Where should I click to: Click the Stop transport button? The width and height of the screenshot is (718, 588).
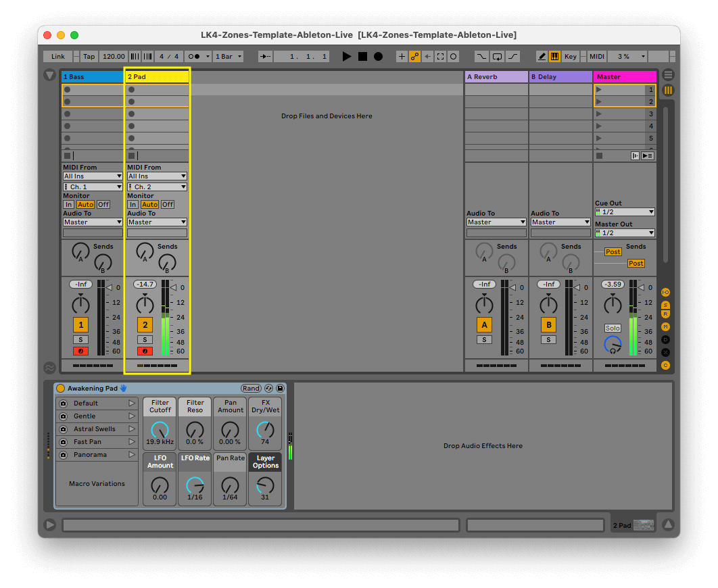click(362, 56)
